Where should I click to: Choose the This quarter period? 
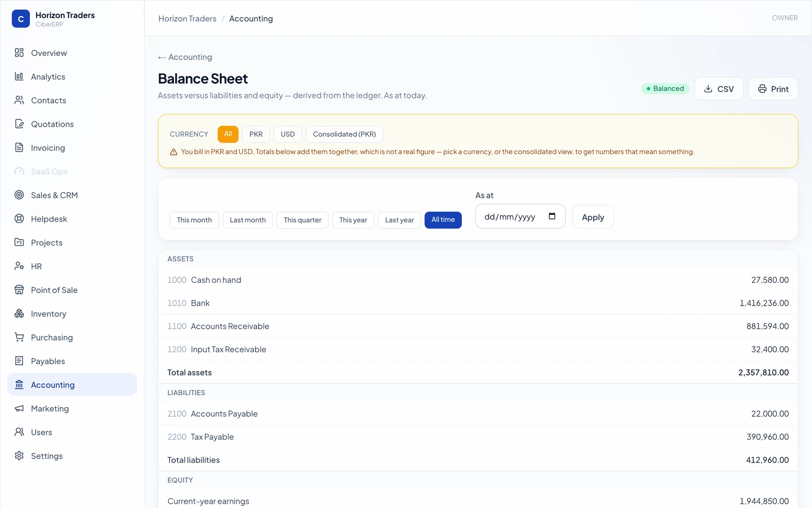click(x=303, y=220)
